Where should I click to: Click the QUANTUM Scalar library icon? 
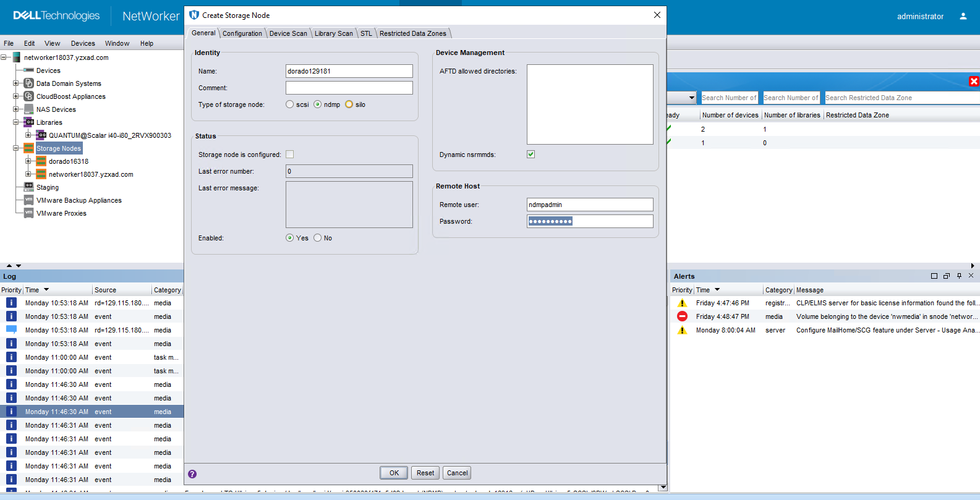pos(41,135)
